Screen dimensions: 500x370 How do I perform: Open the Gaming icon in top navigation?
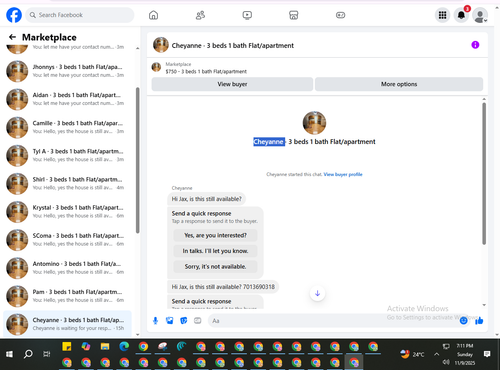point(340,15)
